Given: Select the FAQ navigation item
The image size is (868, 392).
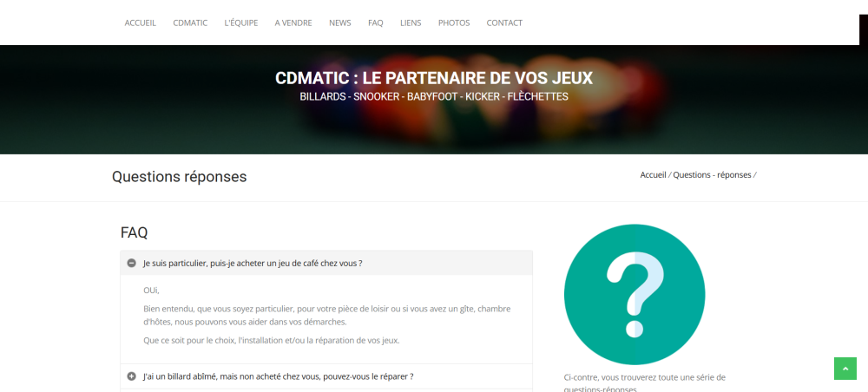Looking at the screenshot, I should pos(375,23).
